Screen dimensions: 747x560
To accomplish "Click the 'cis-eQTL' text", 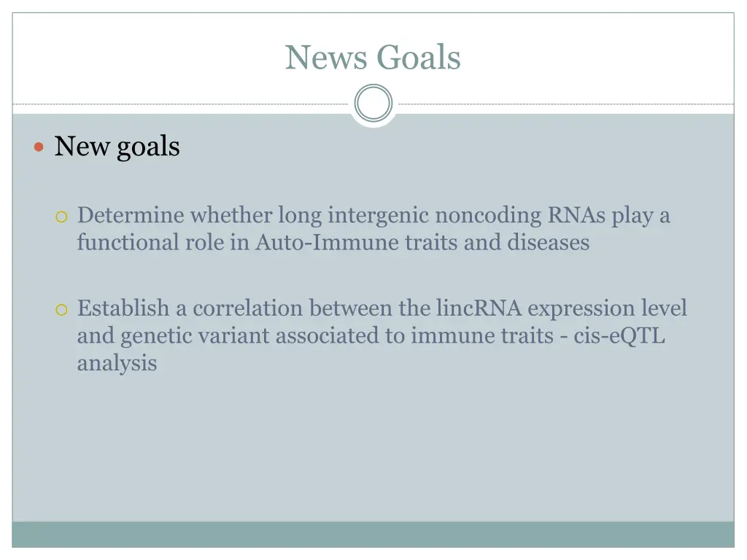I will (619, 335).
